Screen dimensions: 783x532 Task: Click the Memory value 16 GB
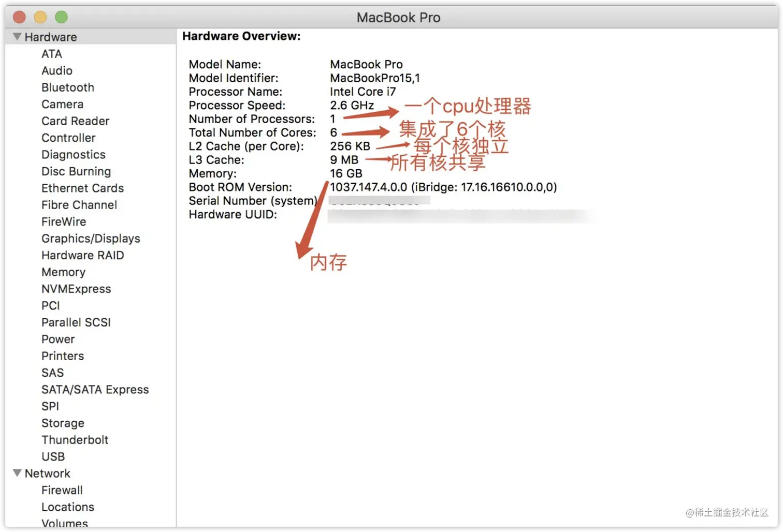click(346, 173)
